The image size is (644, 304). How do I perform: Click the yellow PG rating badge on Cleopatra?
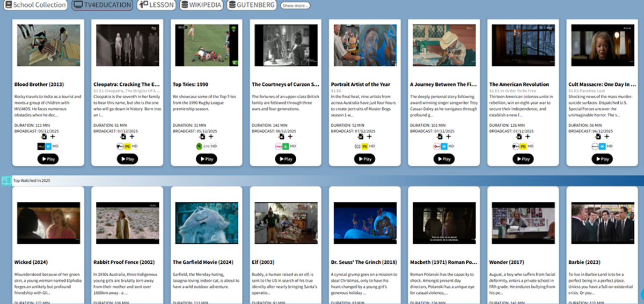[128, 146]
